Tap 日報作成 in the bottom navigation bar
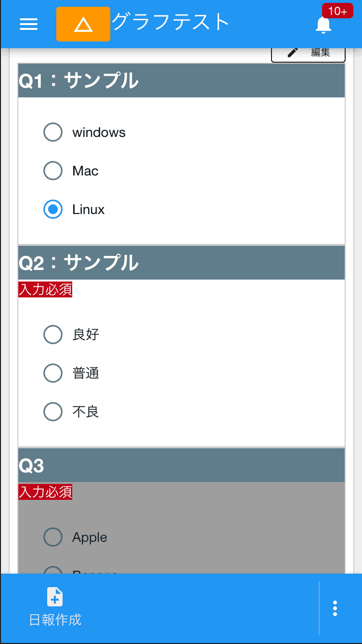This screenshot has width=362, height=644. click(x=54, y=621)
